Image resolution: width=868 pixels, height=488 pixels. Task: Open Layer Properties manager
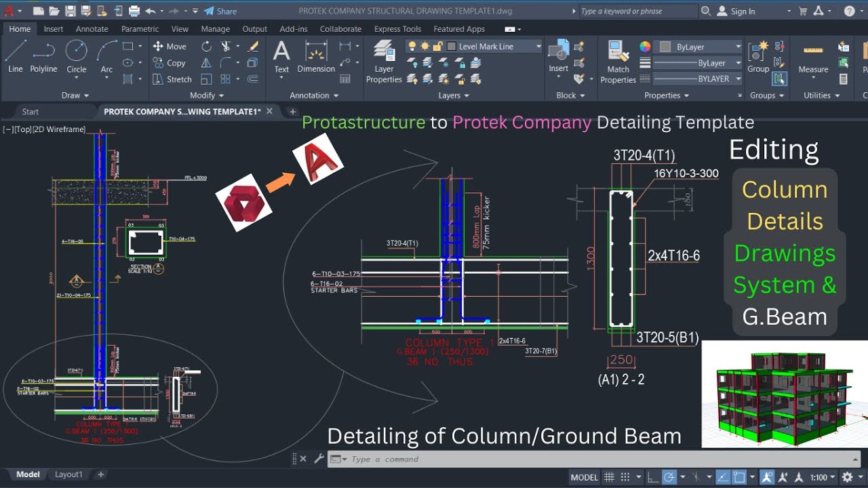384,61
